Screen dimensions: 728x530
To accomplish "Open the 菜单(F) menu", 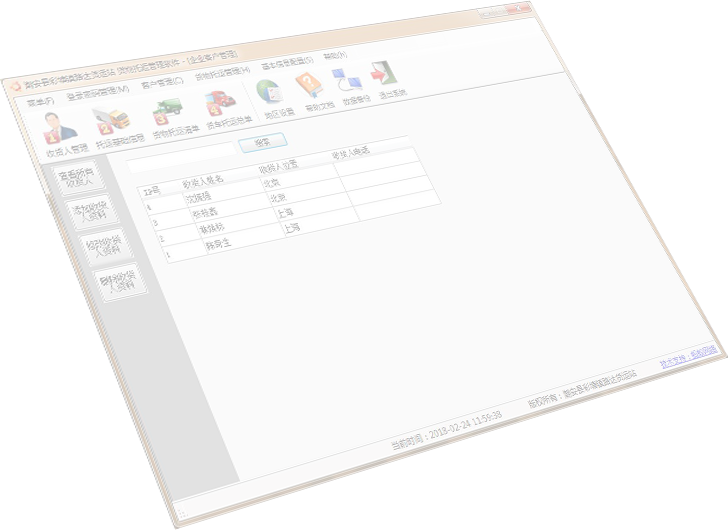I will [40, 102].
